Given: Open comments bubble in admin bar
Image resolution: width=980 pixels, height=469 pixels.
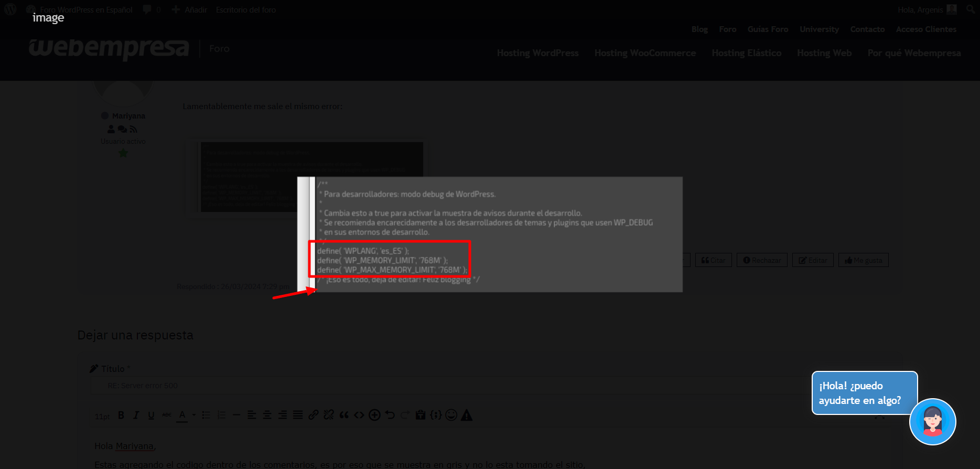Looking at the screenshot, I should coord(152,9).
